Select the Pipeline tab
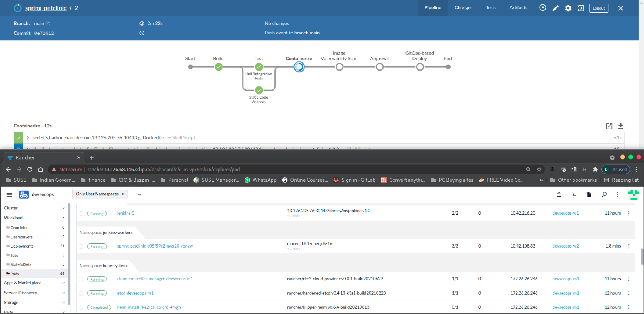The width and height of the screenshot is (644, 314). (x=433, y=8)
